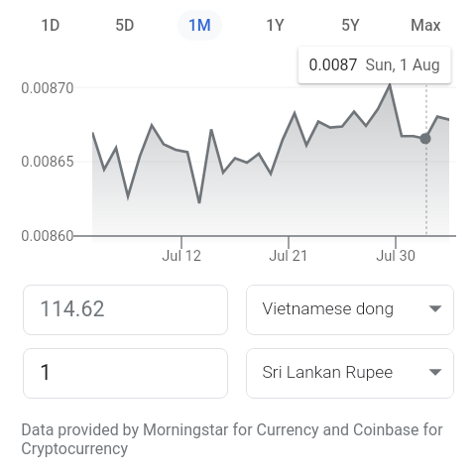Viewport: 476px width, 476px height.
Task: Focus the amount field containing 1
Action: 125,373
